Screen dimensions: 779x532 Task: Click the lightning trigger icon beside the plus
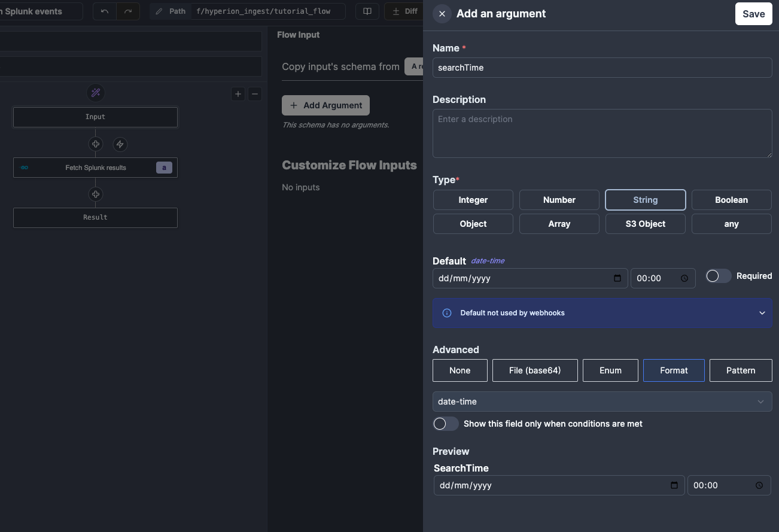click(120, 144)
